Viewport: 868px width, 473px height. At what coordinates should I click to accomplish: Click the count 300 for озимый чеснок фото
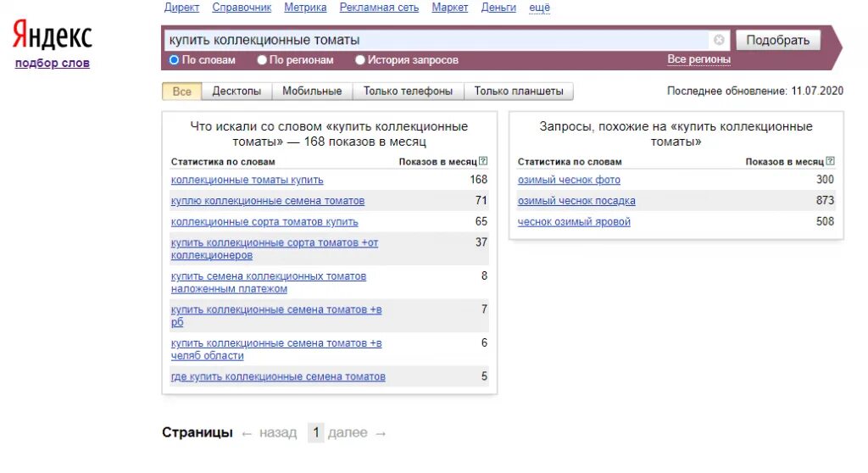pos(825,180)
